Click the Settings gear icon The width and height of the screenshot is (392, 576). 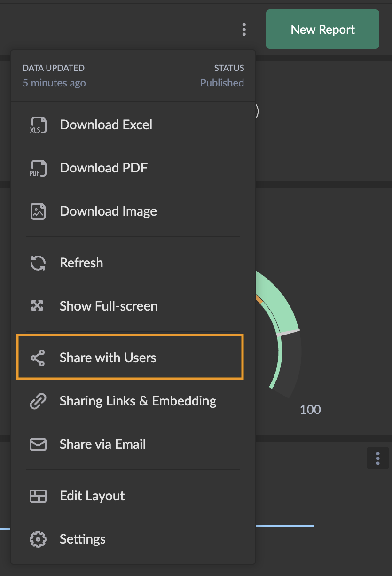pos(38,539)
